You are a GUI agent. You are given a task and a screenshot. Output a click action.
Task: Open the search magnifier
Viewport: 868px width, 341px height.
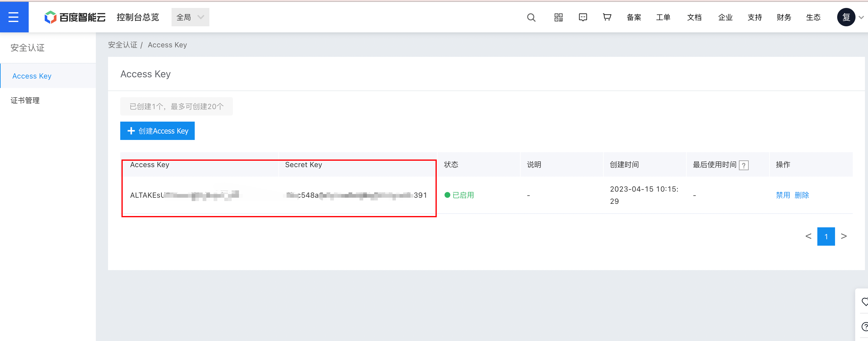click(x=531, y=17)
